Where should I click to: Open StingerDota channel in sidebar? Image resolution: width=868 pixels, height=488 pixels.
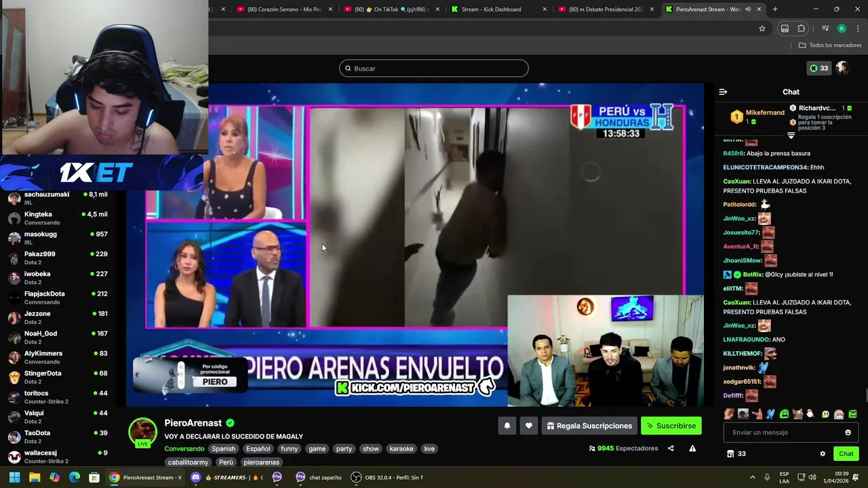pos(58,377)
